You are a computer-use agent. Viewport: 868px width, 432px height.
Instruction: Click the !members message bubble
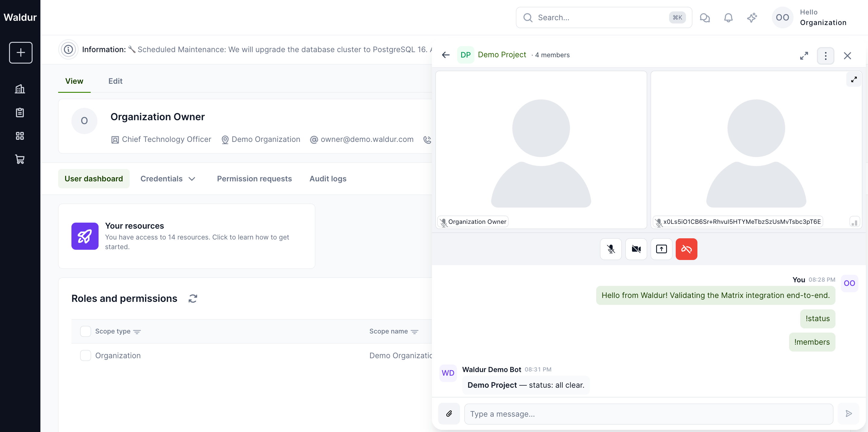click(x=812, y=342)
